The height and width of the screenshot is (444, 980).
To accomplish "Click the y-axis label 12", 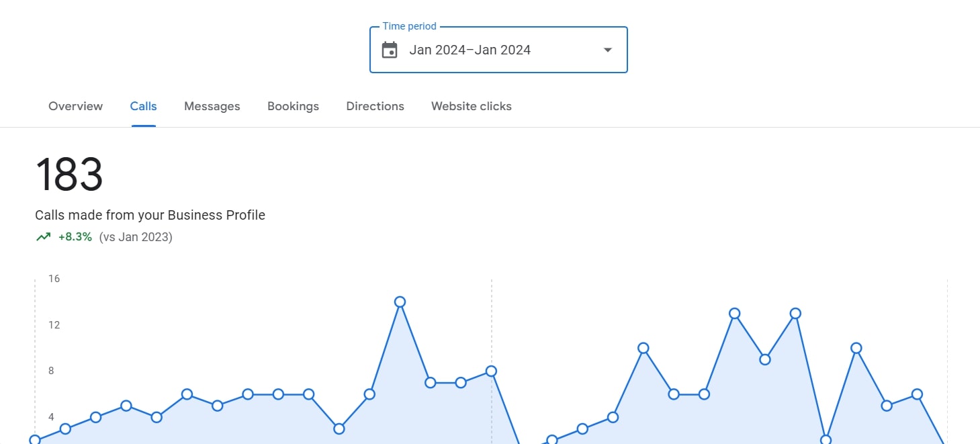I will [x=54, y=325].
